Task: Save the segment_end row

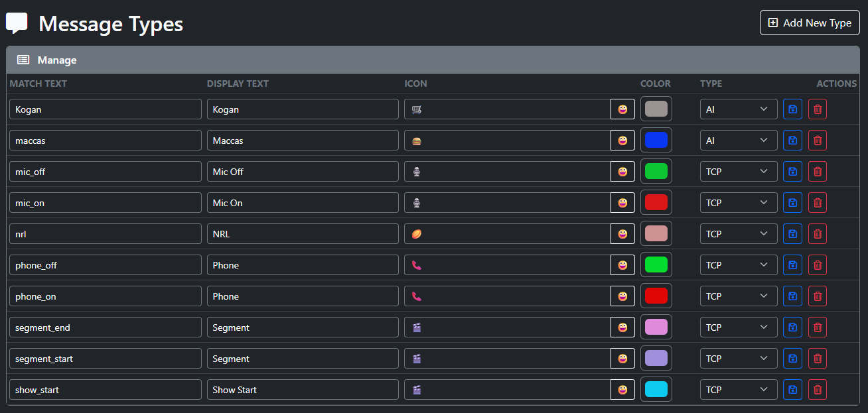Action: click(792, 327)
